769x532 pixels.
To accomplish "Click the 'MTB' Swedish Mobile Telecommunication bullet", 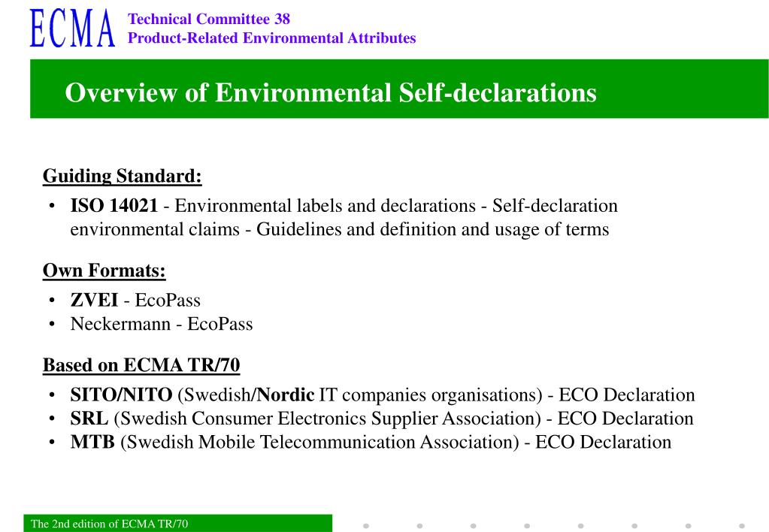I will coord(371,442).
